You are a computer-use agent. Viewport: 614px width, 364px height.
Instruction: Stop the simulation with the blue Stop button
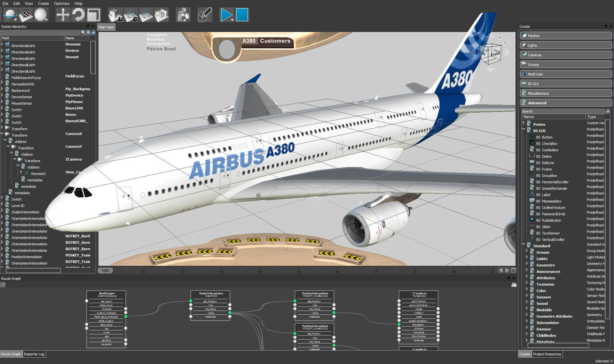[242, 15]
